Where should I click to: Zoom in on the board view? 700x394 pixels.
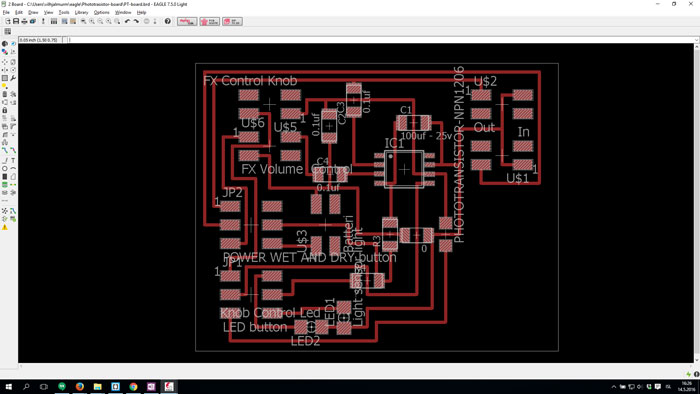[92, 21]
